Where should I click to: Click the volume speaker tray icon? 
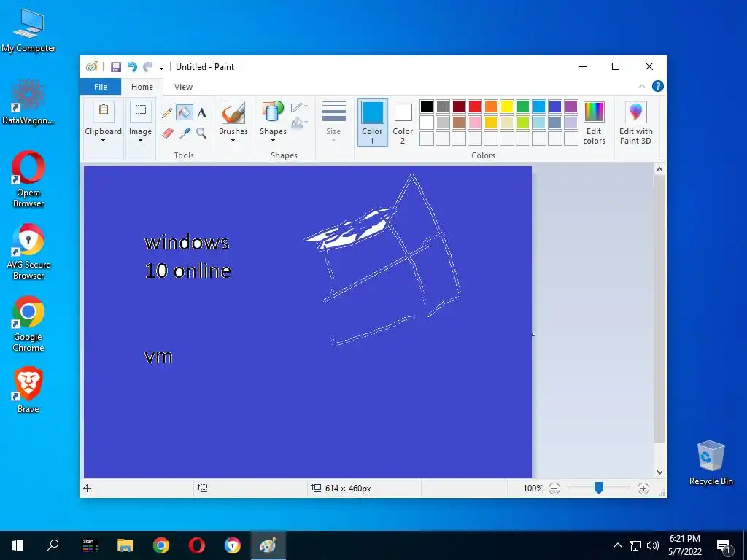point(653,545)
